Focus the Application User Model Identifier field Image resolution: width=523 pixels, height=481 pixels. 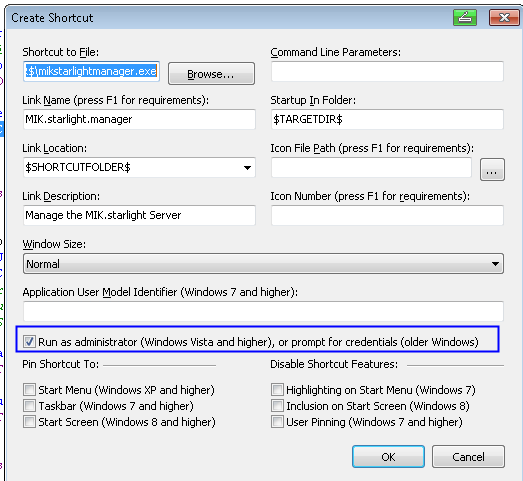pyautogui.click(x=263, y=311)
